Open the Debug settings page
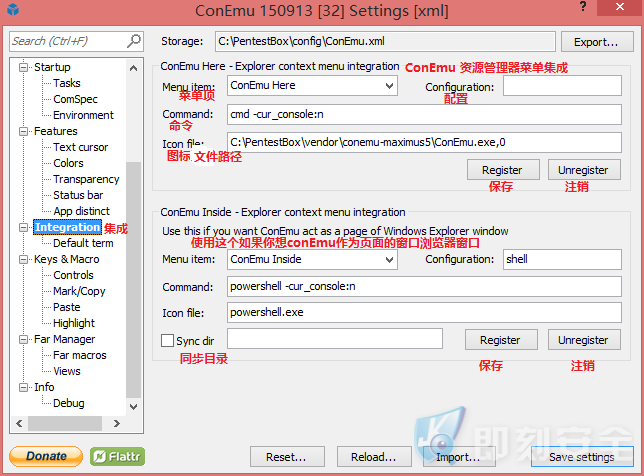The width and height of the screenshot is (644, 476). tap(69, 403)
